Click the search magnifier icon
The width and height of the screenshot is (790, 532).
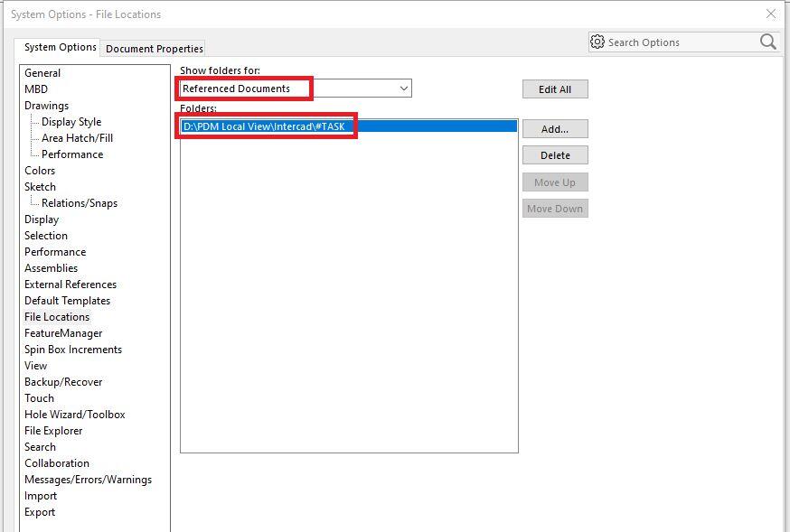click(767, 42)
